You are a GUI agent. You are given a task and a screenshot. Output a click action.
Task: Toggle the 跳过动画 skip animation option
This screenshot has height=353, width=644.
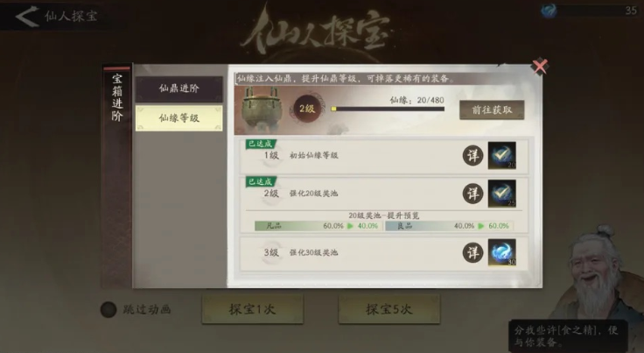[108, 309]
